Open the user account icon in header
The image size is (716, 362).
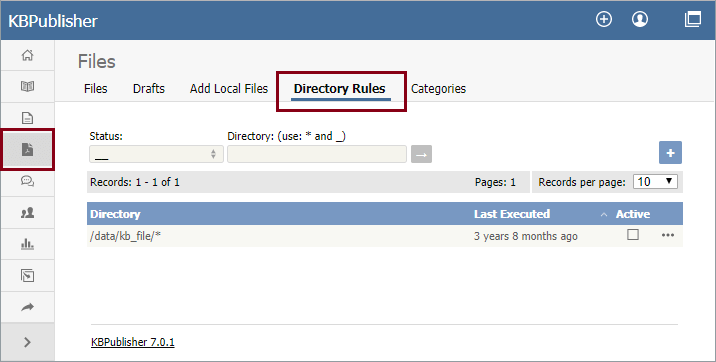tap(640, 19)
